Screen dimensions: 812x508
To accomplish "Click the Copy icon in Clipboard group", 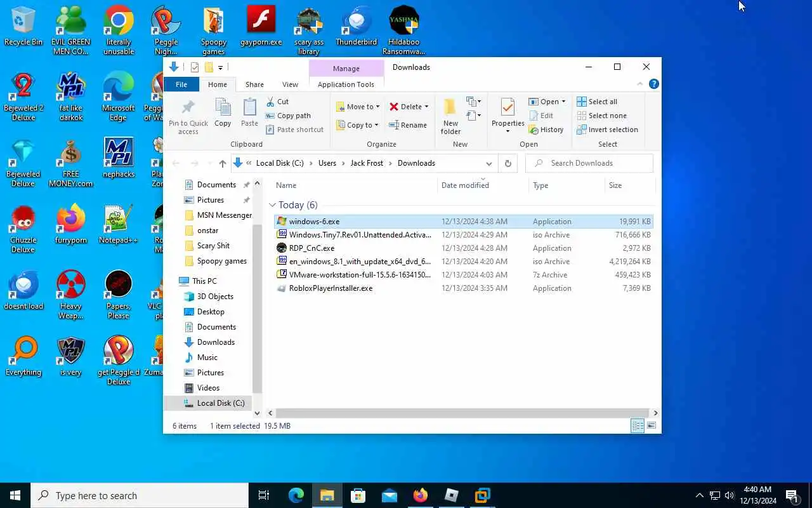I will pyautogui.click(x=223, y=107).
